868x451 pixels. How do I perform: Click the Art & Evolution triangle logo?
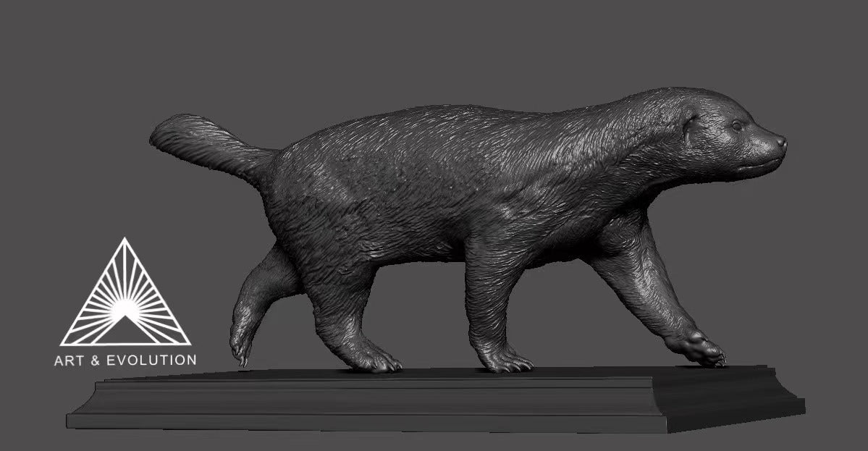click(x=127, y=304)
